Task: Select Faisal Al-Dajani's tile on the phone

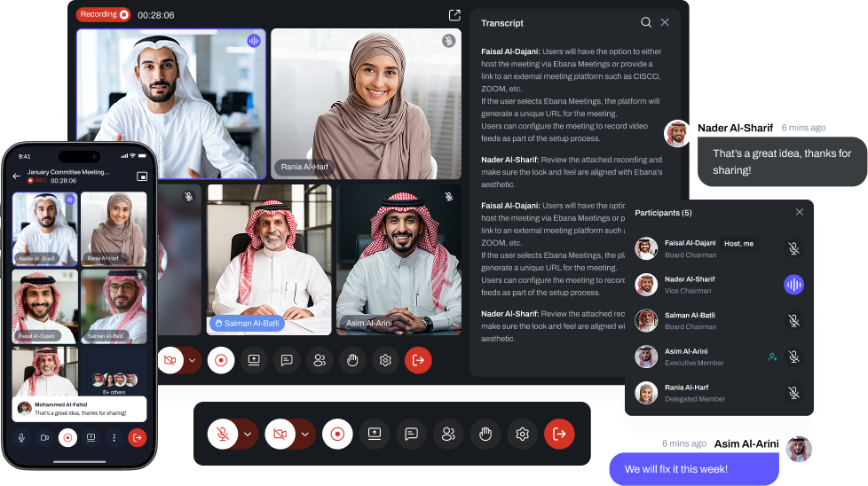Action: (45, 307)
